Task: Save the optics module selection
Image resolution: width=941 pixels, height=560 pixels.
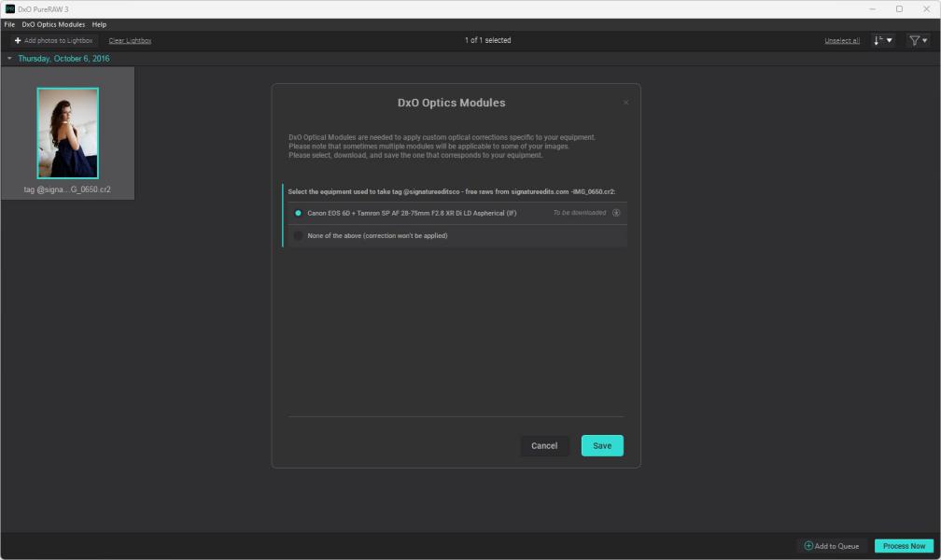Action: coord(602,445)
